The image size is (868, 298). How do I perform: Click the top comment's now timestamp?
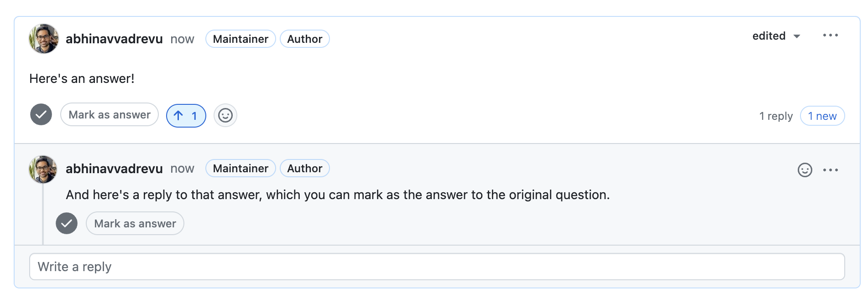pyautogui.click(x=182, y=39)
